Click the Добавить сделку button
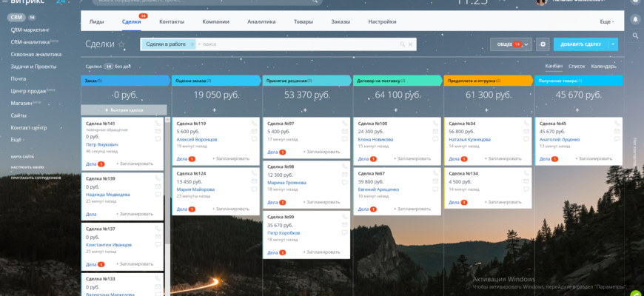Image resolution: width=644 pixels, height=296 pixels. [x=581, y=44]
